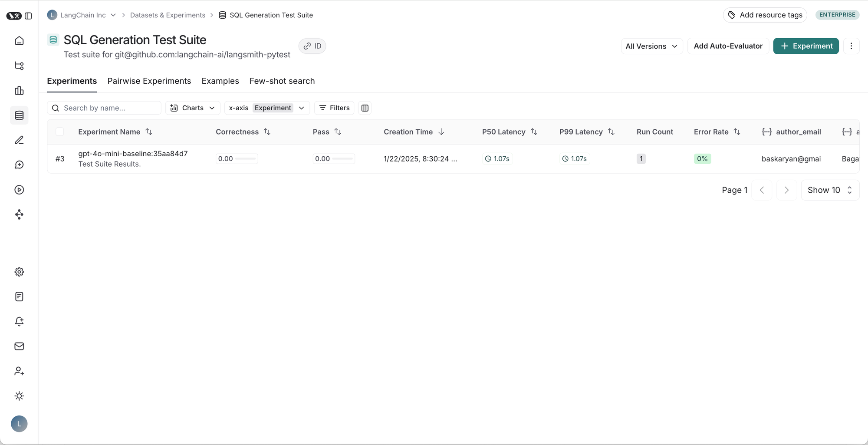Click the mail envelope sidebar icon
Viewport: 868px width, 445px height.
(x=19, y=346)
